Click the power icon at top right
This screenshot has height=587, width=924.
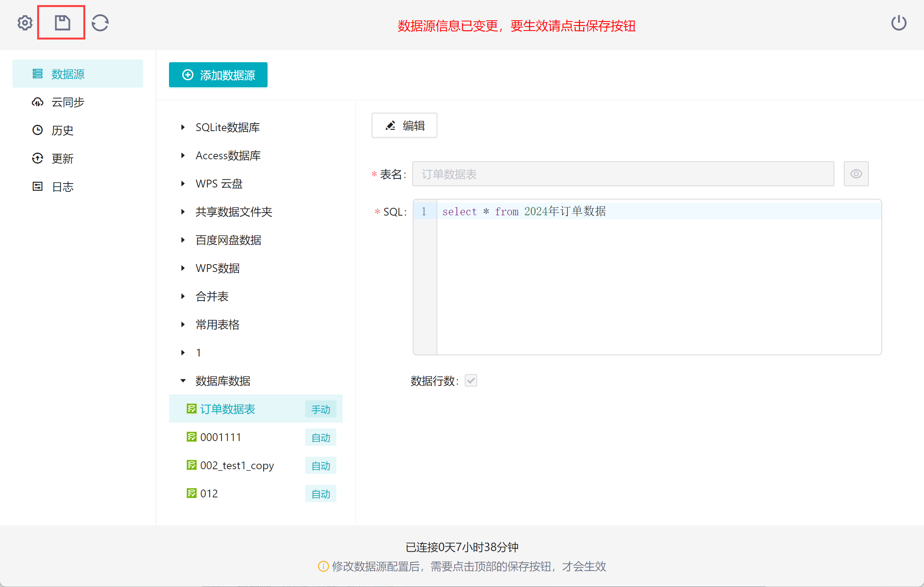[899, 23]
